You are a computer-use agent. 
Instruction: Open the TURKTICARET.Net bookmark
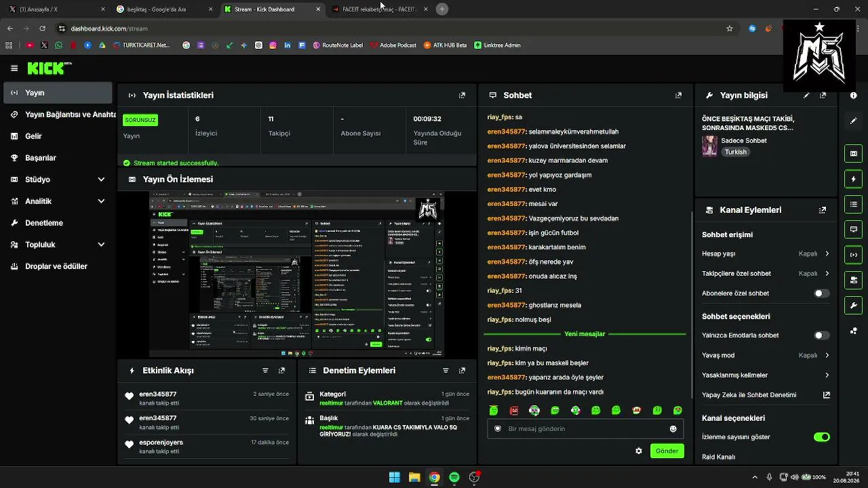pyautogui.click(x=142, y=45)
